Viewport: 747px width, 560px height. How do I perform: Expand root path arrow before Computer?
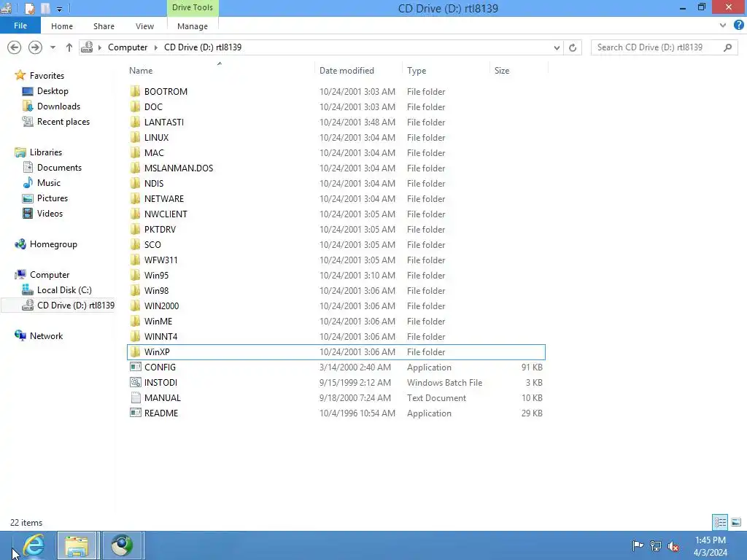tap(99, 47)
